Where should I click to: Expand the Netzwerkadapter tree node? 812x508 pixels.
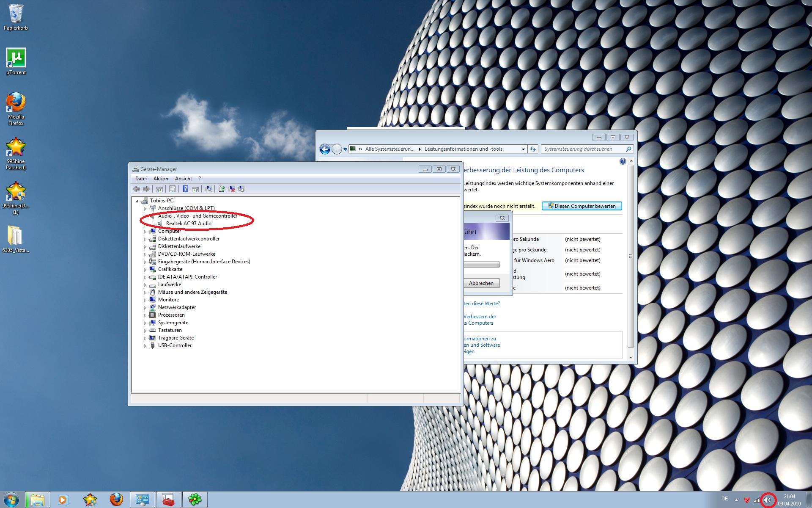145,308
